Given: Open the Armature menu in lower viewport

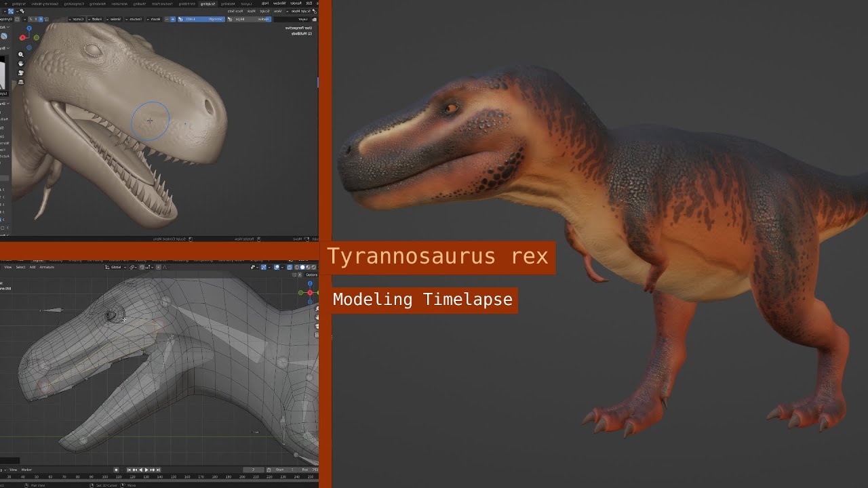Looking at the screenshot, I should pos(47,267).
